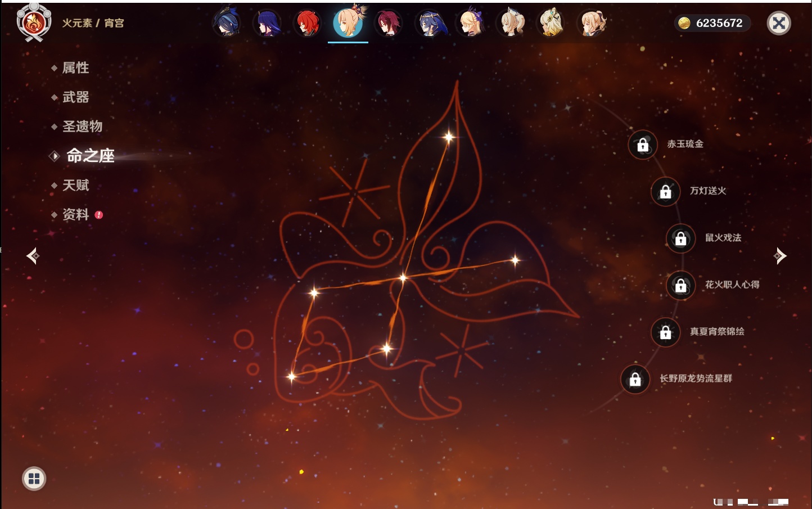Select the 真夏宵祭锦绘 locked constellation

(x=665, y=332)
